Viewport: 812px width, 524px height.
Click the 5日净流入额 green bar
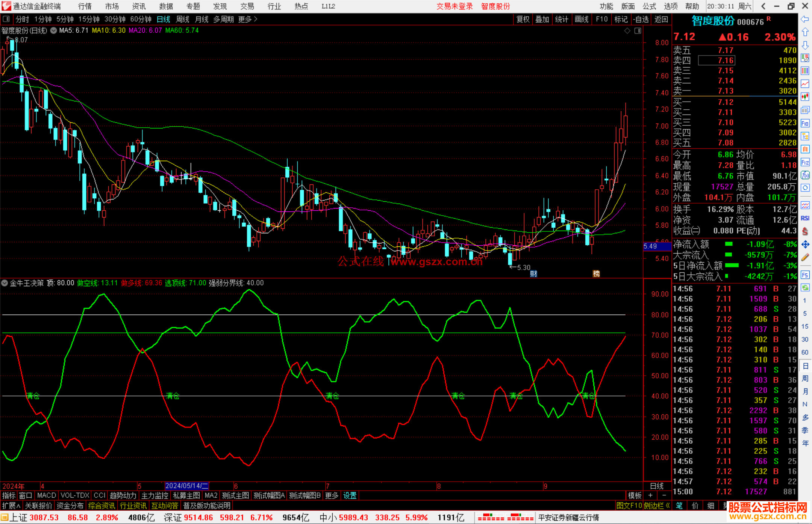(732, 265)
